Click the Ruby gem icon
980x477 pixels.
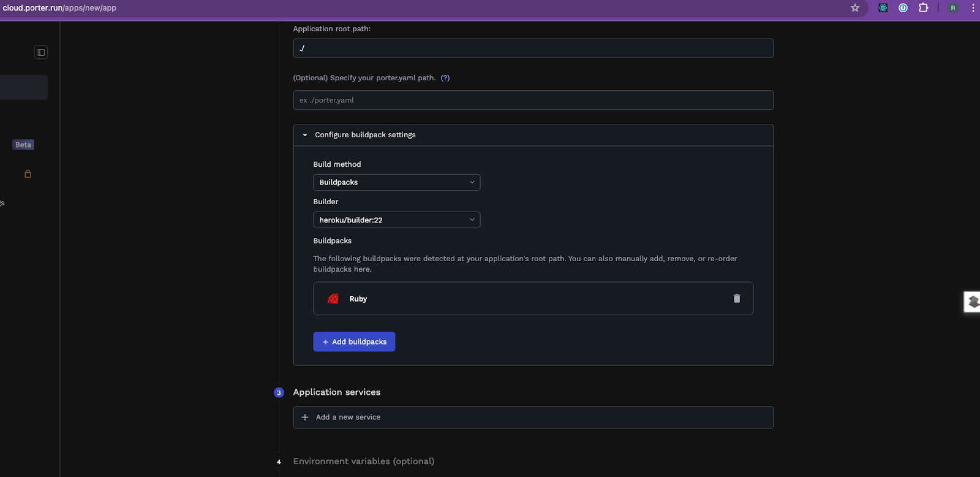click(333, 299)
